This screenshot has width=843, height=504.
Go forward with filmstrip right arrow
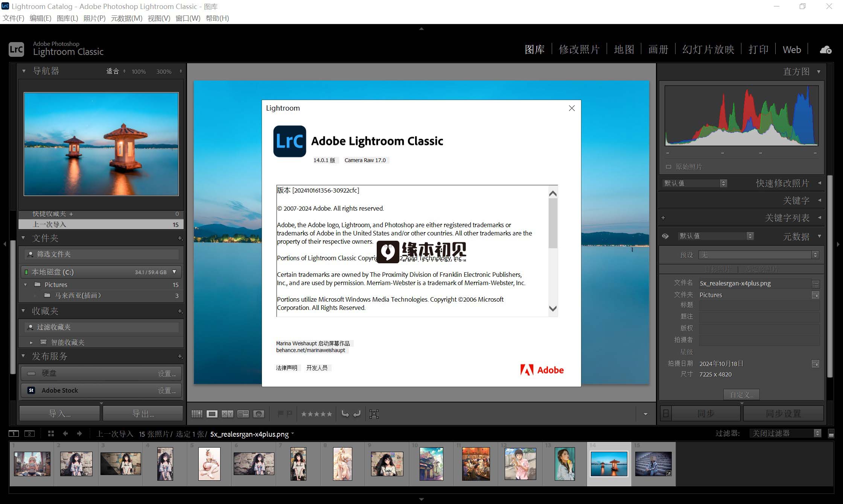click(x=79, y=434)
